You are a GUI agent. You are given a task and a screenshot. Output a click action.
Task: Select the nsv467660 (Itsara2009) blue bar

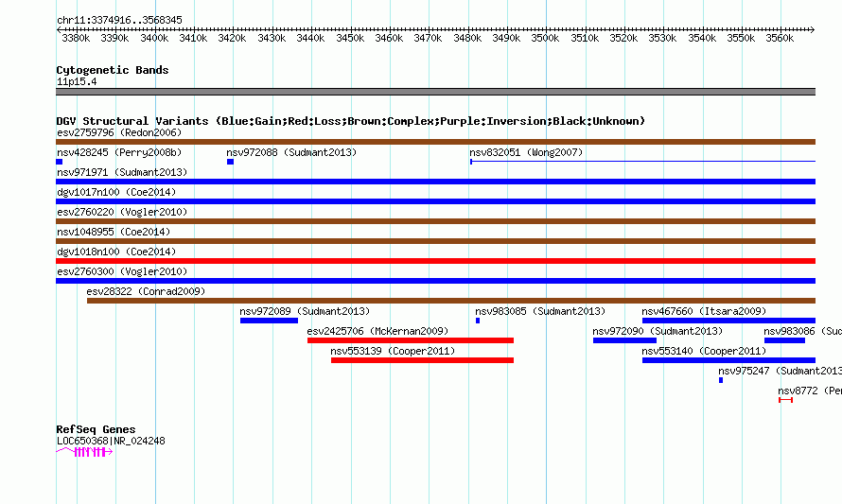click(x=728, y=321)
